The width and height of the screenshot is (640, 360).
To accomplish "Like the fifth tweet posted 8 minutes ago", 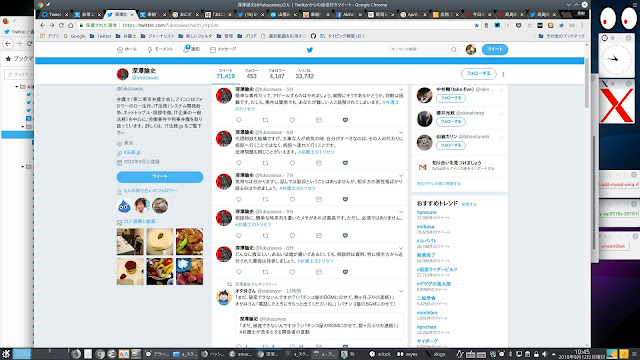I will tap(292, 272).
